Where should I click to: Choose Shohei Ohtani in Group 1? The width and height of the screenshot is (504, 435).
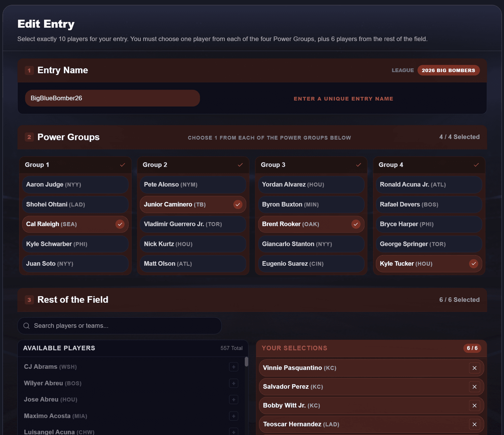pyautogui.click(x=75, y=204)
